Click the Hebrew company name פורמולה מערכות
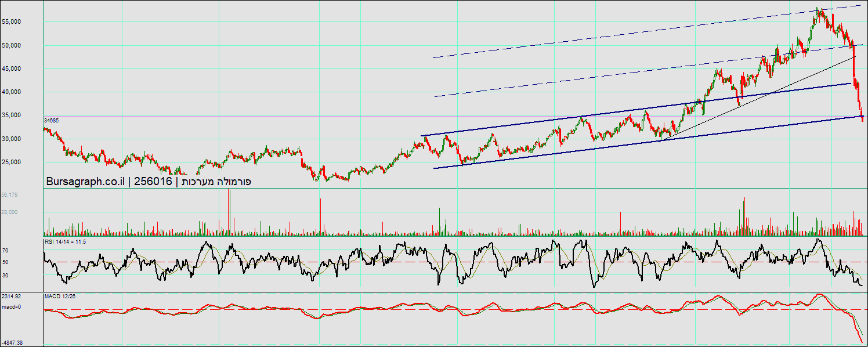The height and width of the screenshot is (347, 868). point(215,182)
